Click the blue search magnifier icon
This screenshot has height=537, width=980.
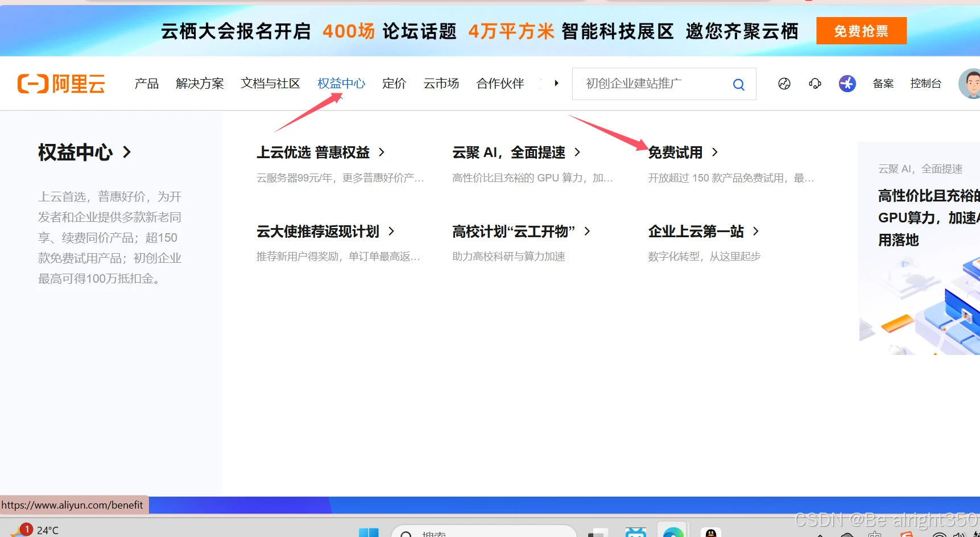[x=738, y=84]
